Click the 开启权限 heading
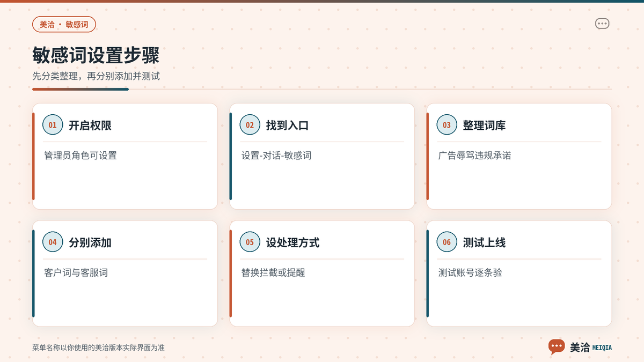644x362 pixels. (x=90, y=125)
